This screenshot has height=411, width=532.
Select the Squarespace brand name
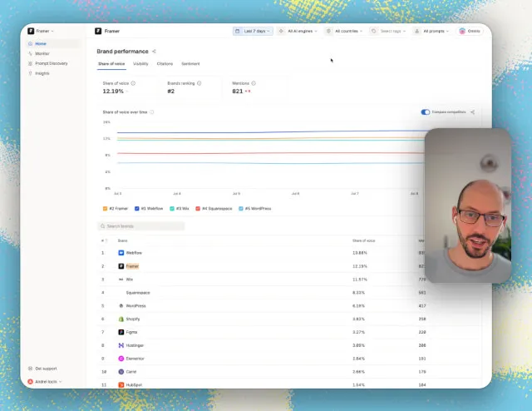[x=138, y=293]
